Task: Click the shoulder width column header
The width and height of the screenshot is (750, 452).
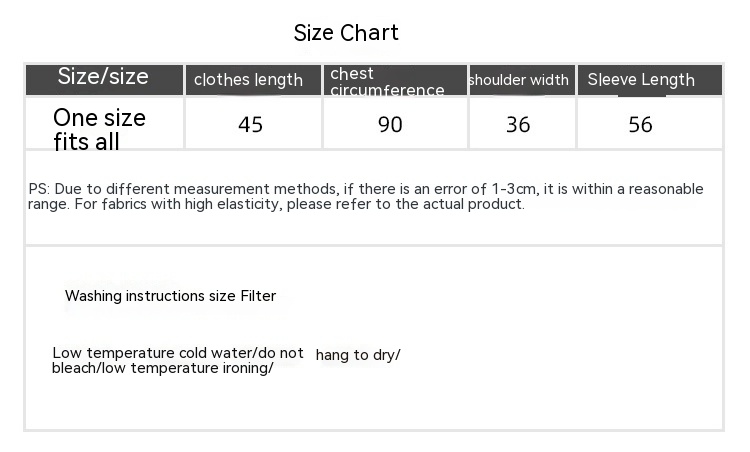Action: (519, 80)
